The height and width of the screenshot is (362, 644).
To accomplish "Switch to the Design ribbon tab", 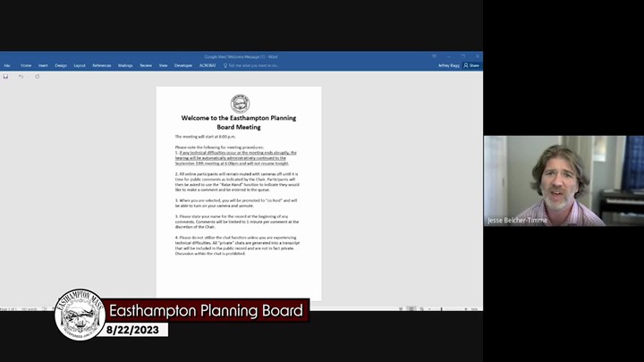I will coord(61,65).
